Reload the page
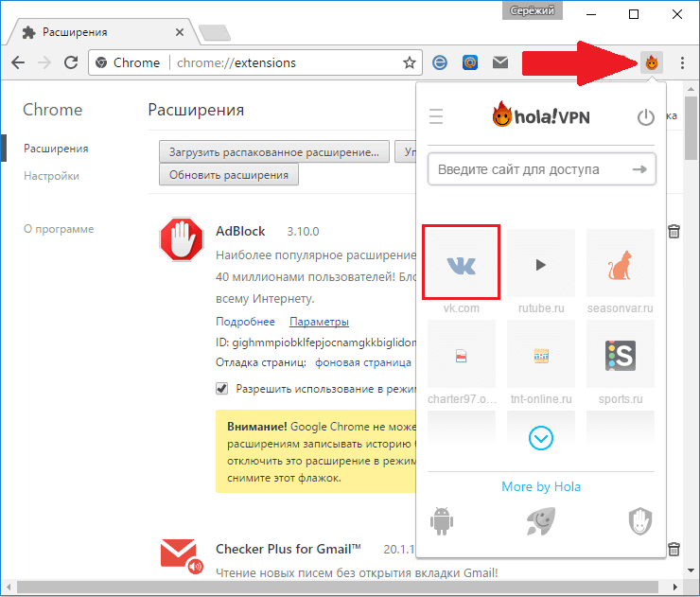700x597 pixels. tap(71, 62)
